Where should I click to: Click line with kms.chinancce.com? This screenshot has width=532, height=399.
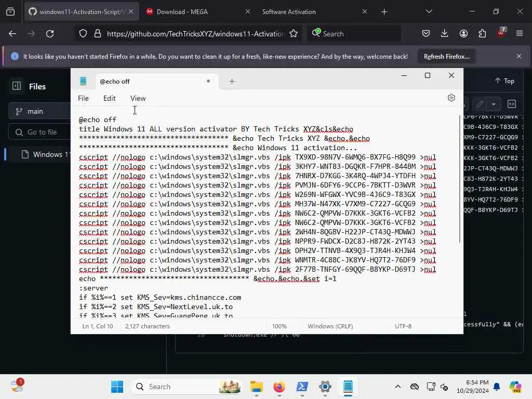(160, 298)
